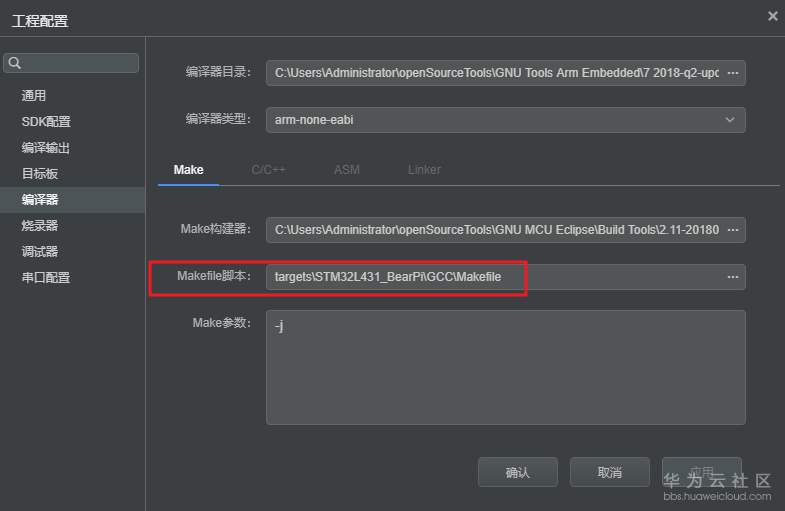Click the search magnifier icon in sidebar
Screen dimensions: 785x511
(x=14, y=63)
